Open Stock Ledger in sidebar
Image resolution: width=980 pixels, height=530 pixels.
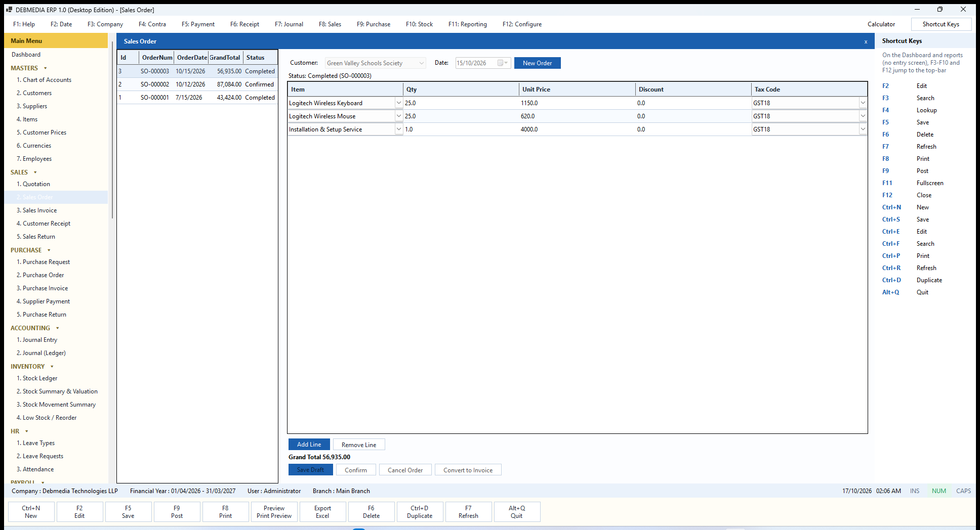point(40,378)
